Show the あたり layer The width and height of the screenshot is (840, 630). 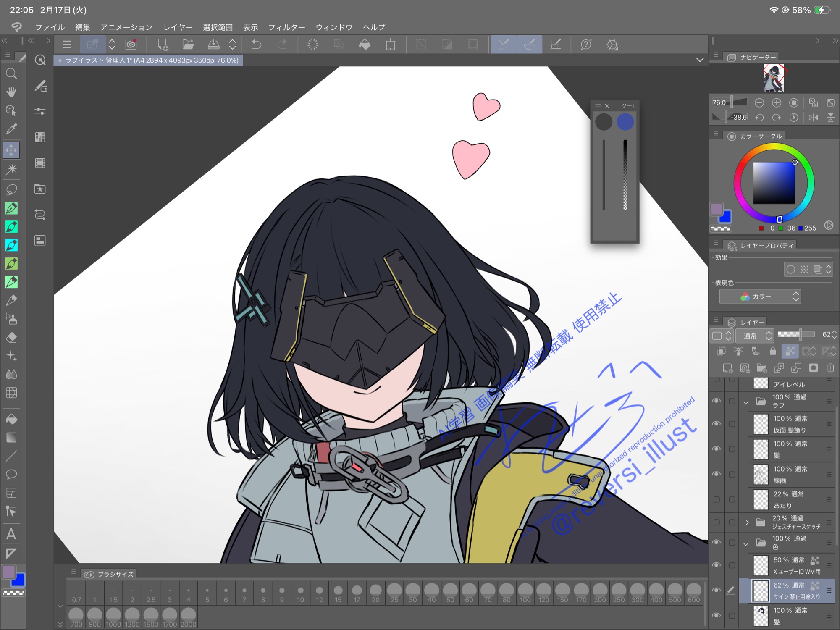(x=717, y=499)
